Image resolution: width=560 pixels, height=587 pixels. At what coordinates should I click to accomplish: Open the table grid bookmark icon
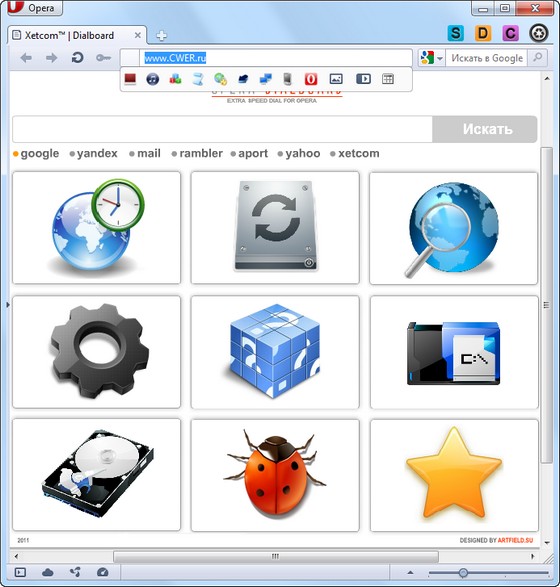(388, 79)
